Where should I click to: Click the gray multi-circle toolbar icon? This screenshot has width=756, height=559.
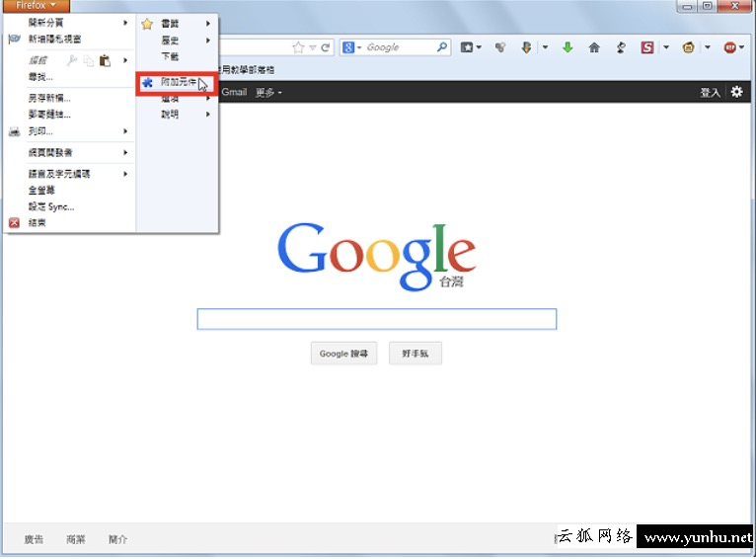point(500,47)
